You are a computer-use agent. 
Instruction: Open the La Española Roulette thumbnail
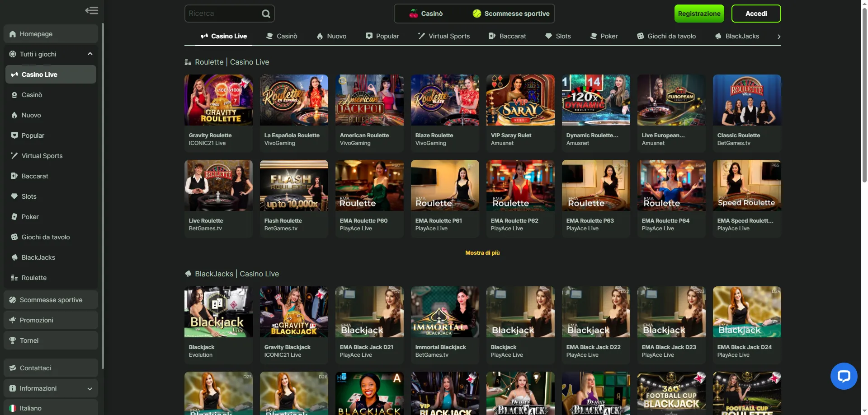click(x=294, y=100)
